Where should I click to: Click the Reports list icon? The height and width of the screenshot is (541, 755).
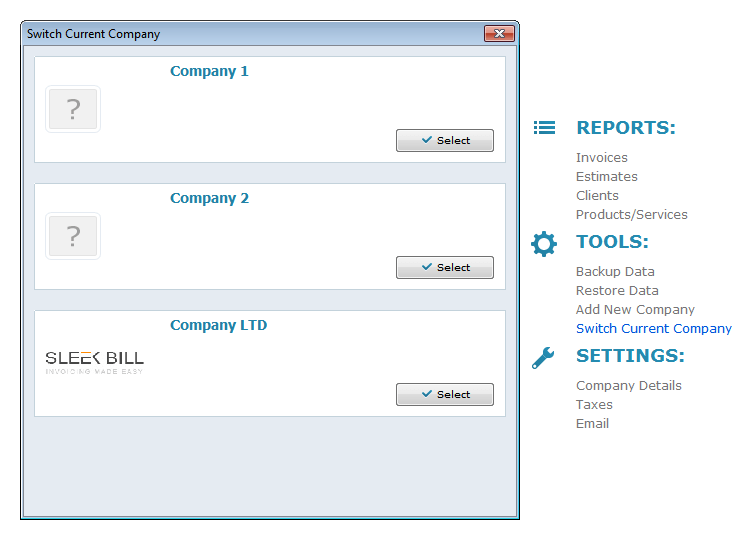pos(544,128)
